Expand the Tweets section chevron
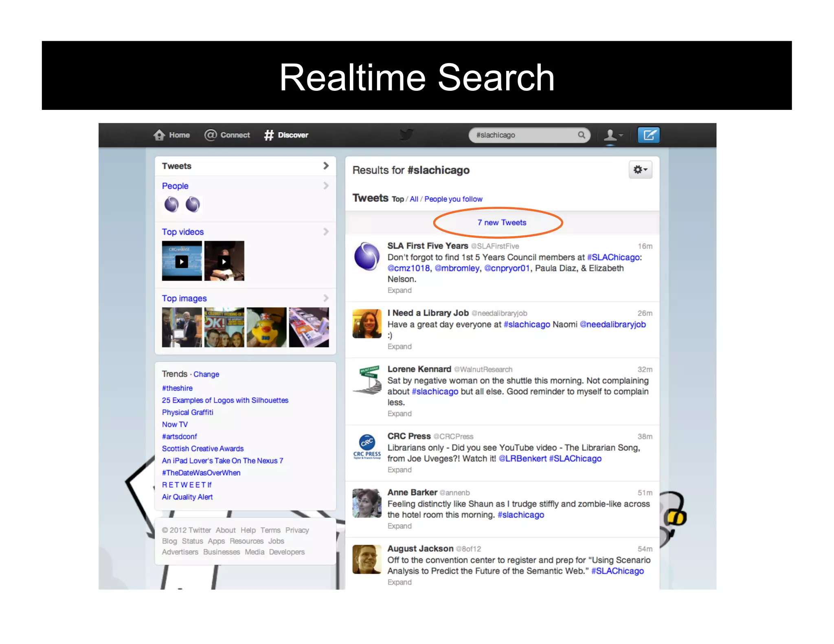This screenshot has width=834, height=644. [x=326, y=166]
